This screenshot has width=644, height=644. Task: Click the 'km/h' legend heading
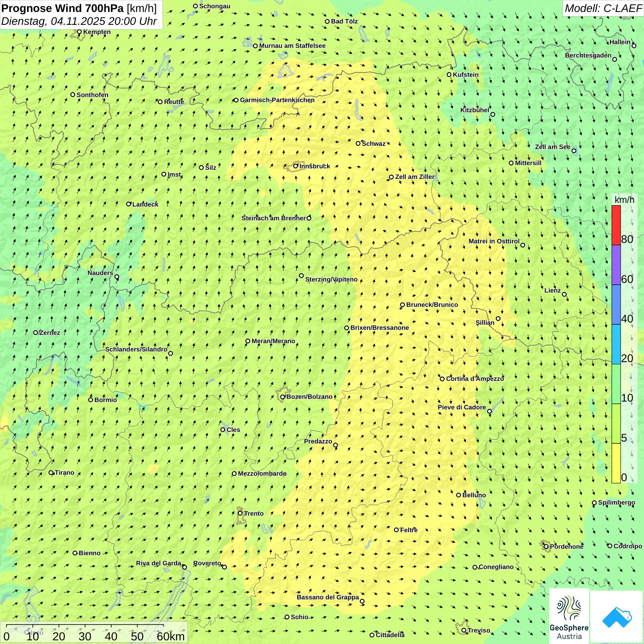coord(624,199)
